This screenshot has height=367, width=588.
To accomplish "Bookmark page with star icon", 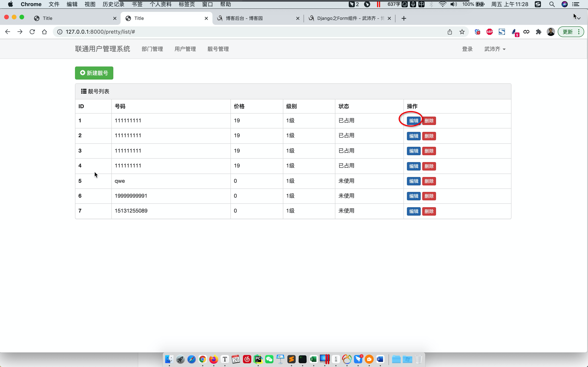I will [462, 32].
